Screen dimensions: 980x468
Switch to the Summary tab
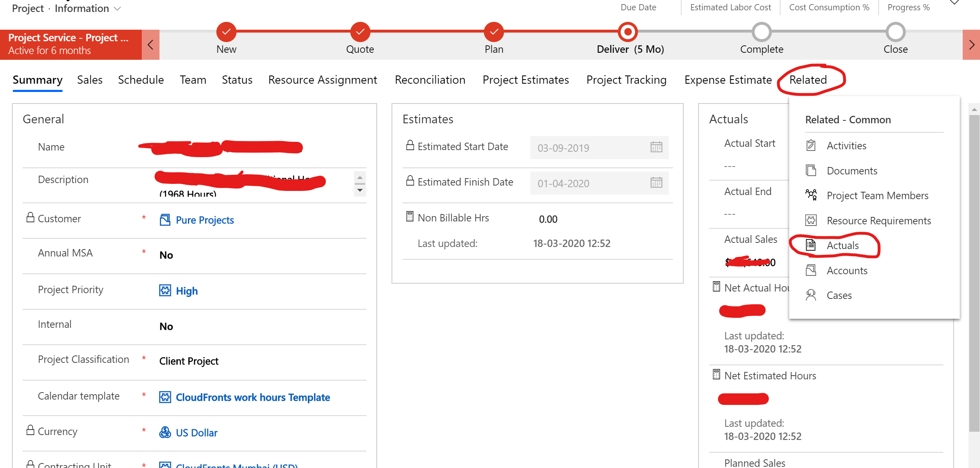coord(38,80)
